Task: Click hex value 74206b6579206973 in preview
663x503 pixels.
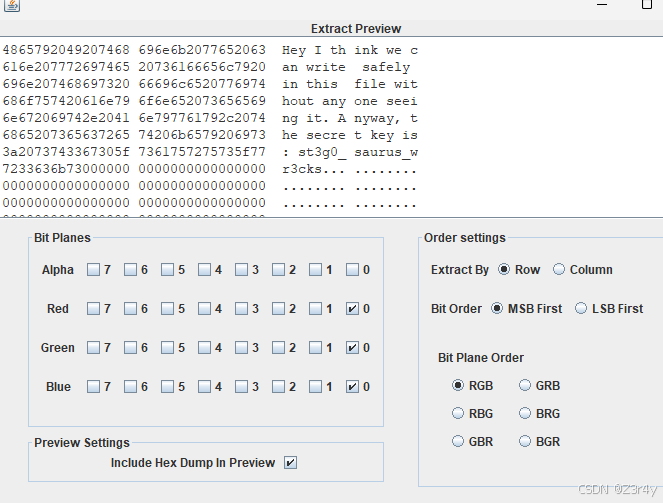Action: pyautogui.click(x=202, y=135)
